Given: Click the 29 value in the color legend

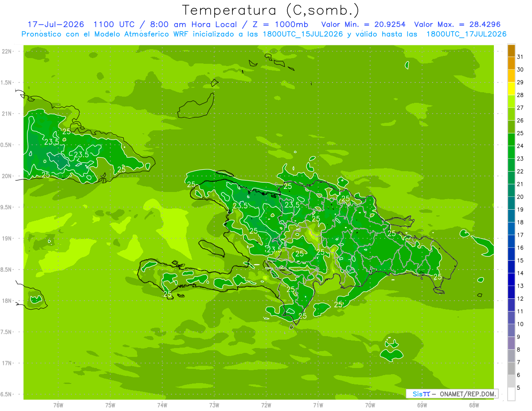Looking at the screenshot, I should pos(520,82).
